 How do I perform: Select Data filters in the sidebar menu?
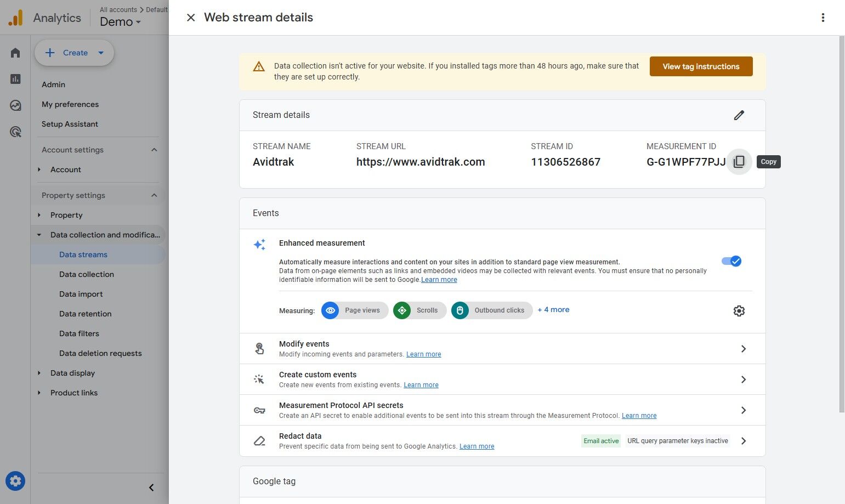[79, 333]
